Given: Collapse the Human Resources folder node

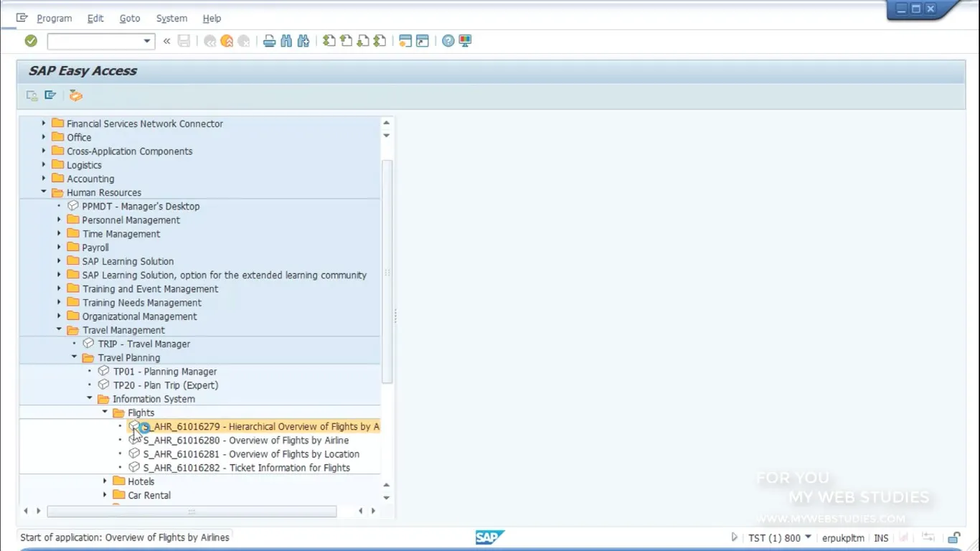Looking at the screenshot, I should click(x=44, y=192).
